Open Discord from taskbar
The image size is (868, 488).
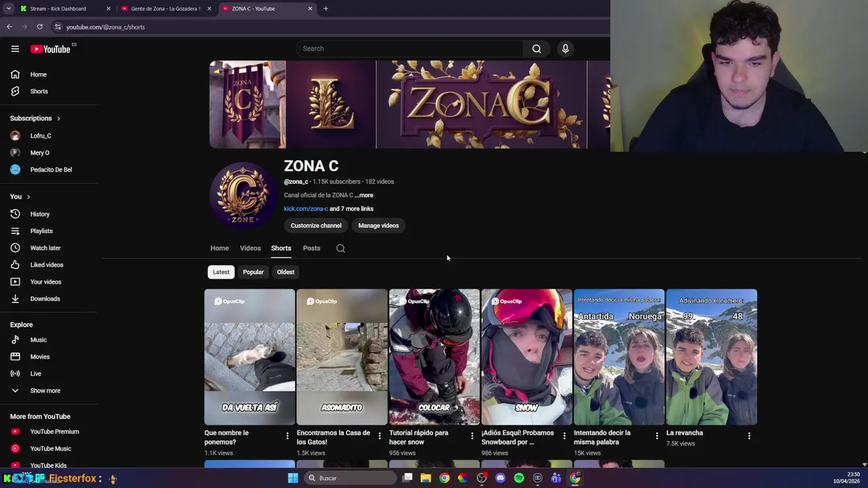(500, 478)
